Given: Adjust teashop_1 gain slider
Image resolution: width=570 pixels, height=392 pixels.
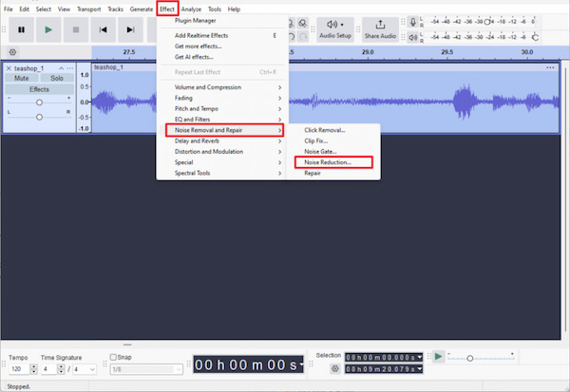Looking at the screenshot, I should [39, 103].
